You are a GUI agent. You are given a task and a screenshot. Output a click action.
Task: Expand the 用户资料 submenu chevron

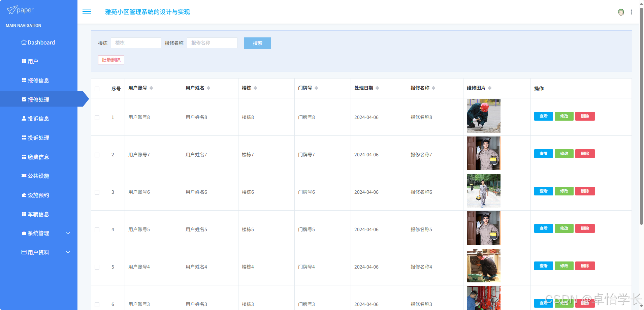pyautogui.click(x=68, y=252)
